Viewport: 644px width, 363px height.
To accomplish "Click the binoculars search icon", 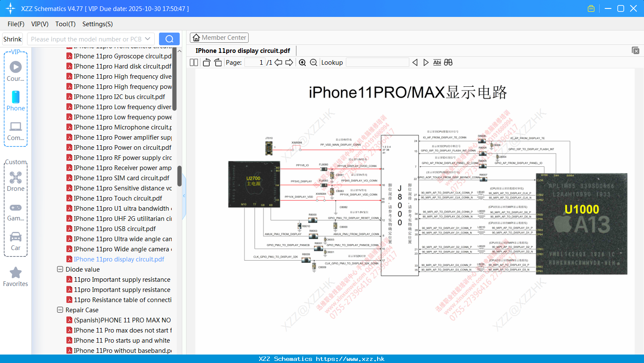I will coord(448,63).
